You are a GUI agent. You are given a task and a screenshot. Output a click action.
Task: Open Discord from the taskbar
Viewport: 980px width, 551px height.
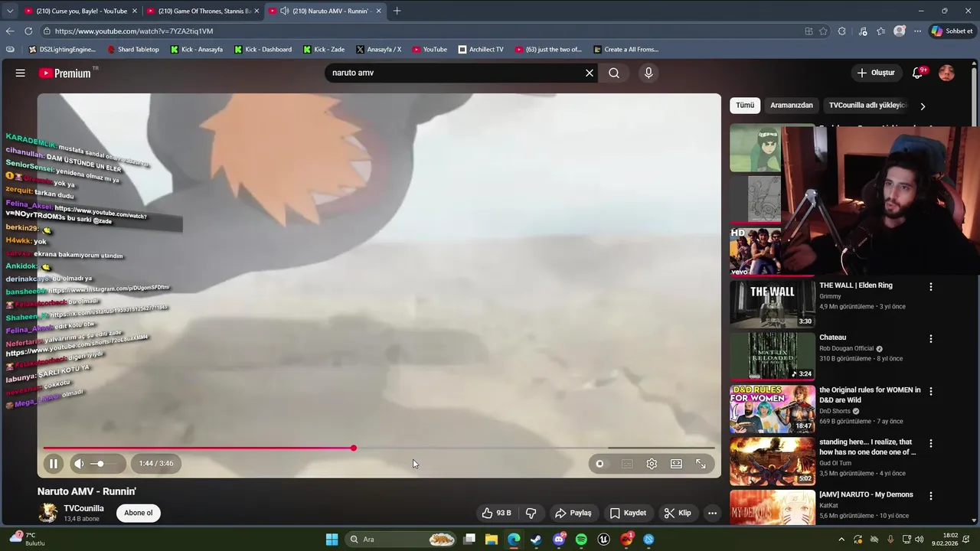pos(559,540)
